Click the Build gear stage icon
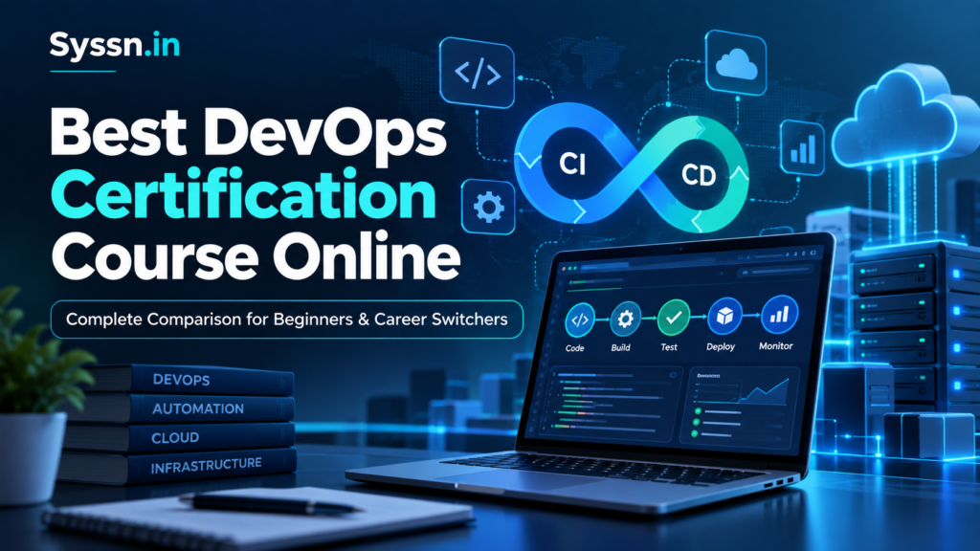The width and height of the screenshot is (980, 551). pos(624,320)
